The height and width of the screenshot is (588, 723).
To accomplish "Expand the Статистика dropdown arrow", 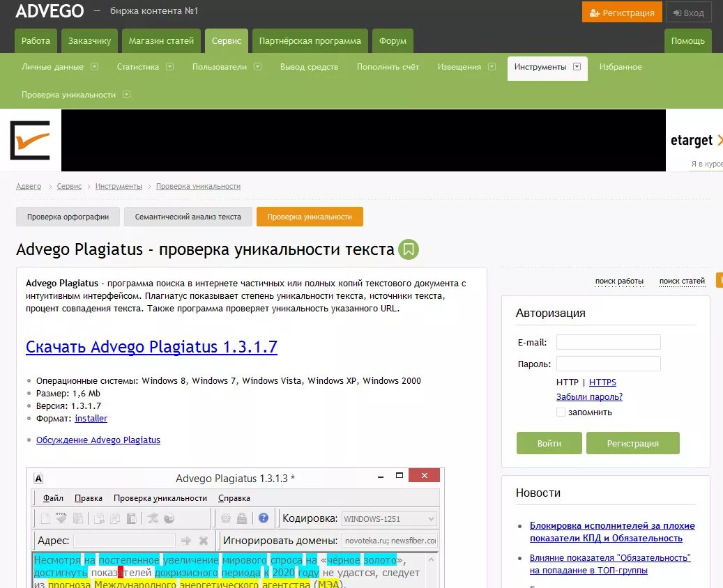I will 169,66.
